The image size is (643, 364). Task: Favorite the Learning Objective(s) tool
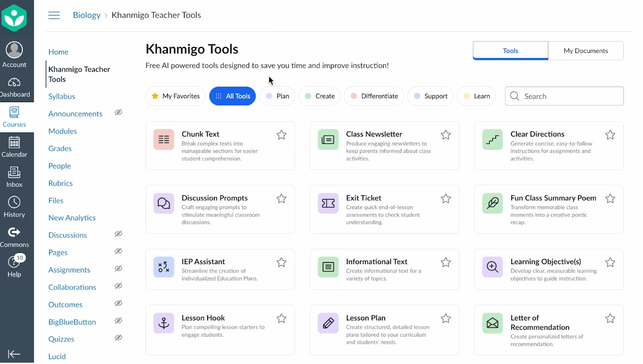[610, 262]
